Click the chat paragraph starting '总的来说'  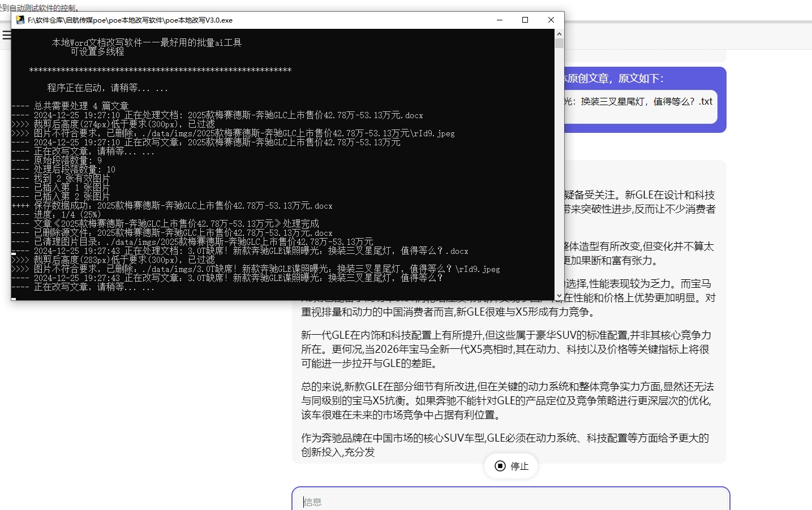pos(508,401)
